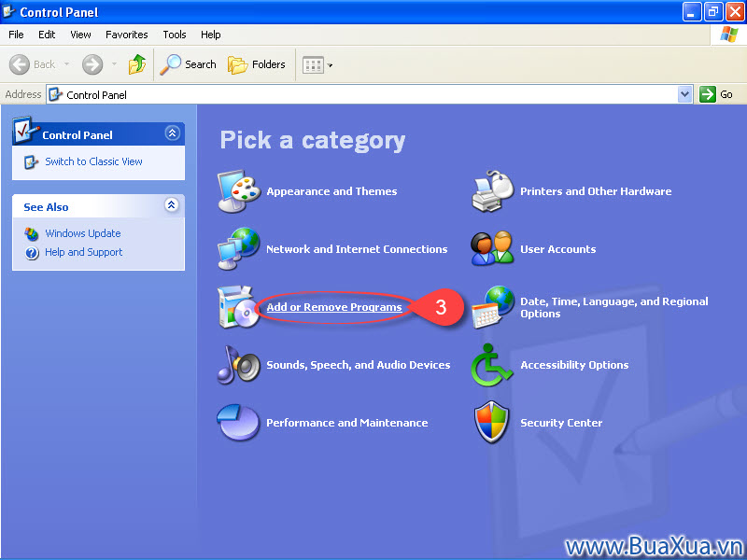
Task: Click the green Go arrow button
Action: click(x=708, y=94)
